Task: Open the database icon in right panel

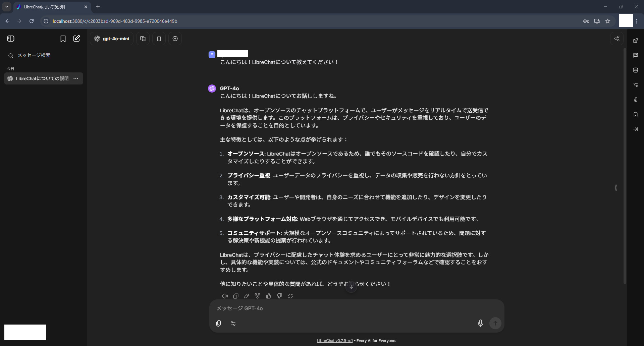Action: [x=636, y=70]
